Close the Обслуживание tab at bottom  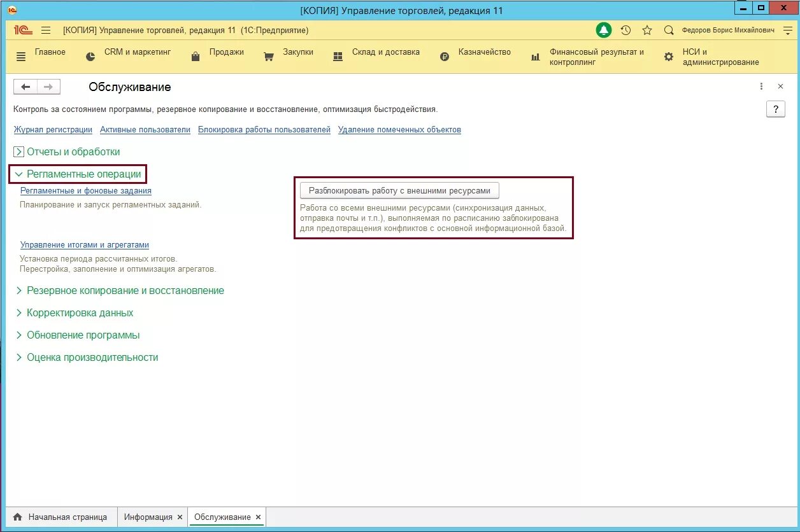point(258,517)
